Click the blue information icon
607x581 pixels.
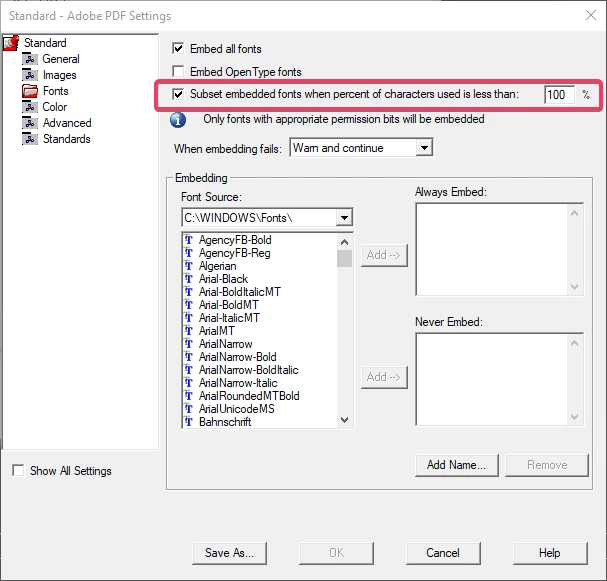click(178, 120)
